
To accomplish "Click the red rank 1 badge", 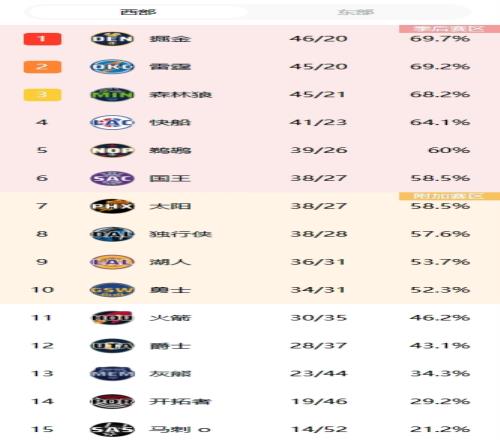I will [x=42, y=39].
